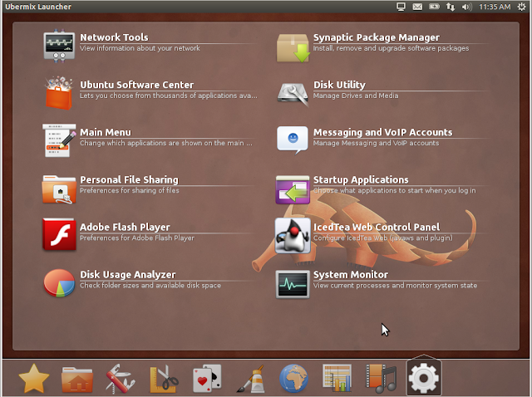Click the Disk Utility title text
The height and width of the screenshot is (397, 532).
tap(339, 85)
